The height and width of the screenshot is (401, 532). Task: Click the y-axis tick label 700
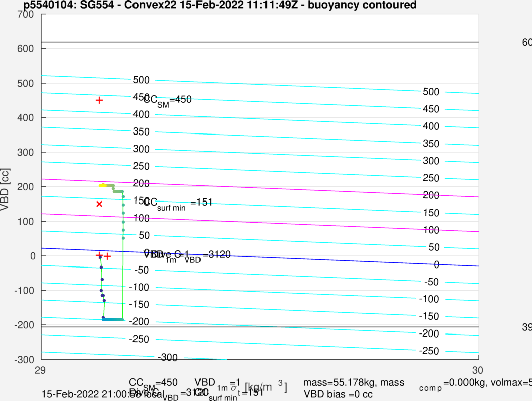point(26,14)
